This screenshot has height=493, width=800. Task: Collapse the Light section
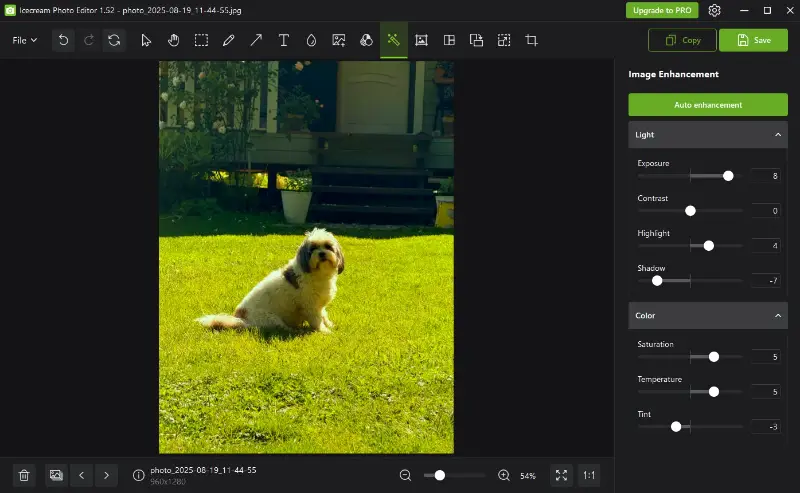pyautogui.click(x=778, y=134)
